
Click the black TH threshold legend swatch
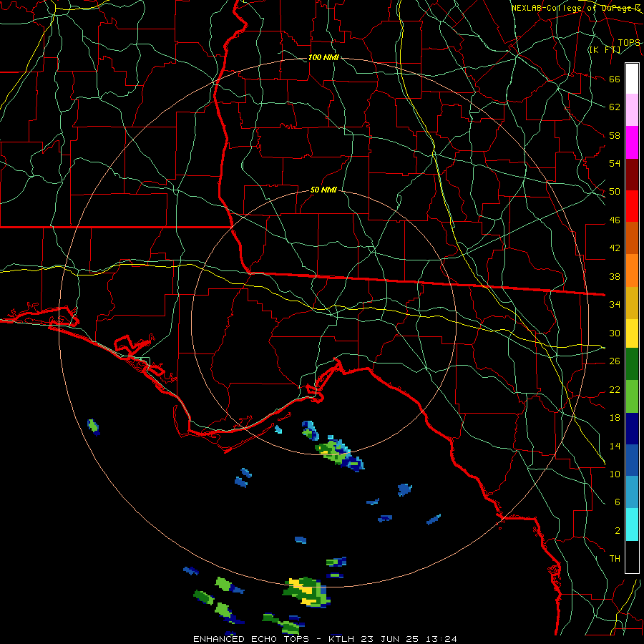tap(632, 557)
